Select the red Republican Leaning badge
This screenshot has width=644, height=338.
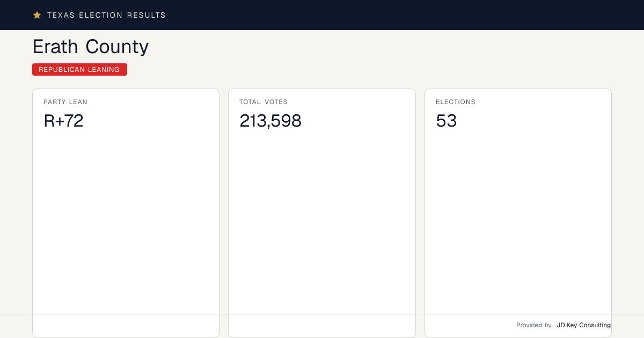(x=79, y=69)
